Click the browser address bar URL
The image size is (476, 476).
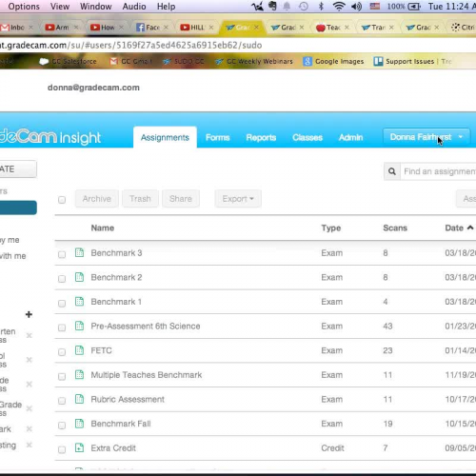point(130,45)
